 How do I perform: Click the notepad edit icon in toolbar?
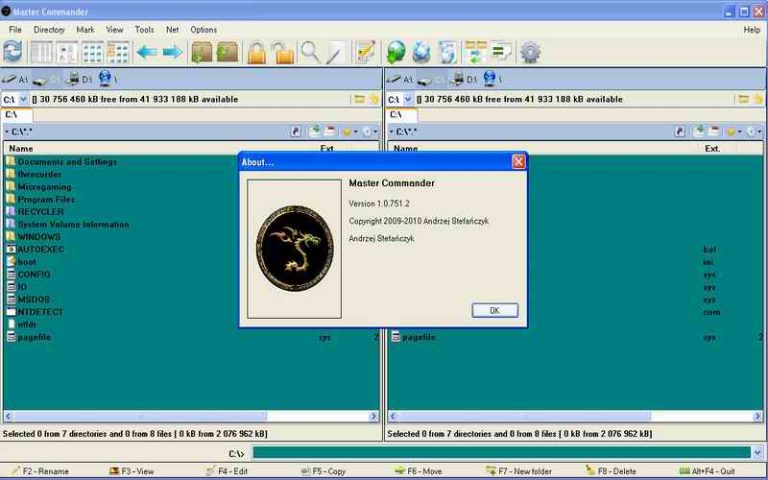pos(365,52)
